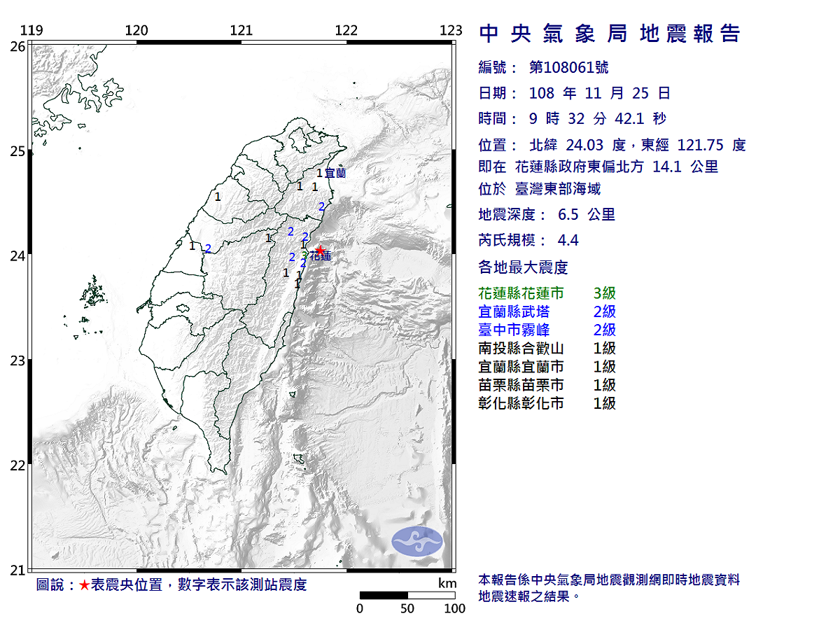840x630 pixels.
Task: Click the red epicenter star on the map
Action: [320, 250]
